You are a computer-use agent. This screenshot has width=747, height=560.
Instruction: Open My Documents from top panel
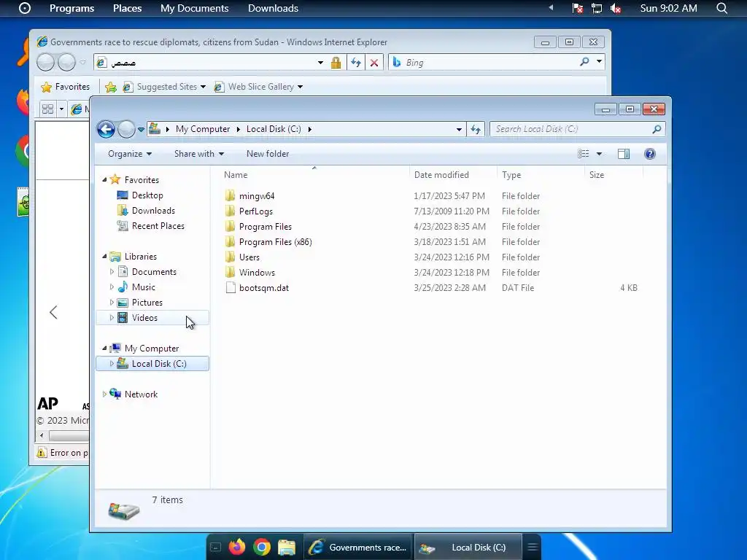pos(194,8)
